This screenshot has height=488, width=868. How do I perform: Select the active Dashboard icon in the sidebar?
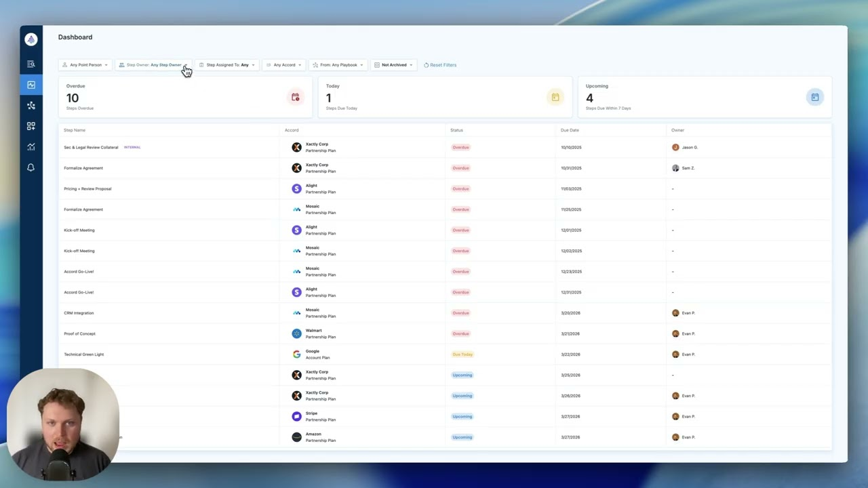tap(31, 85)
